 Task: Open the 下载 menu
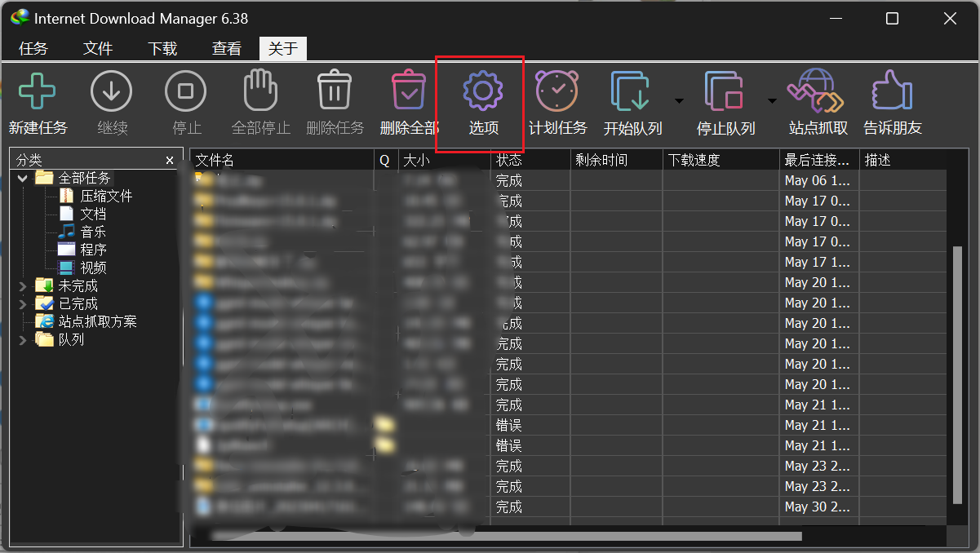[x=162, y=49]
